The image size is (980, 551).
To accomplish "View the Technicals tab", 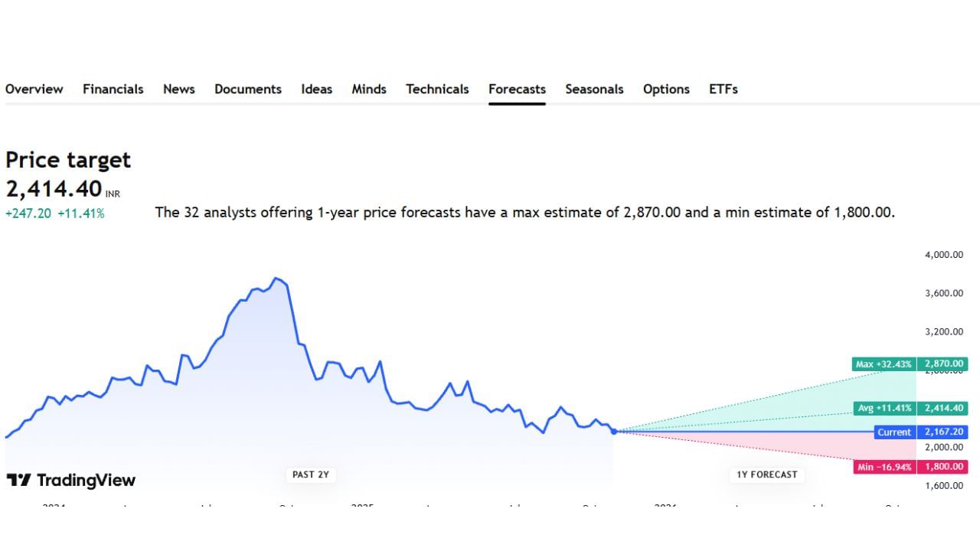I will coord(437,90).
